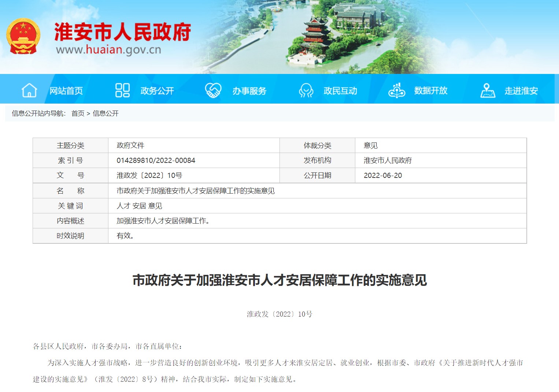The height and width of the screenshot is (392, 559).
Task: Click the four-squares icon for 政务公开
Action: coord(122,90)
